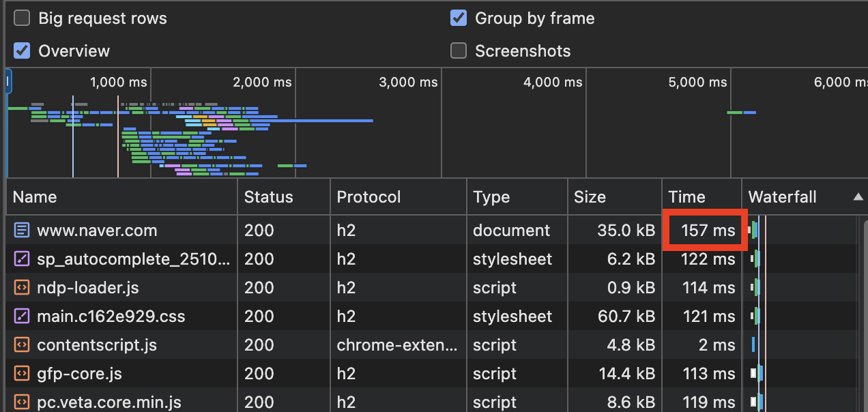
Task: Click the contentscript.js script icon
Action: (x=23, y=345)
